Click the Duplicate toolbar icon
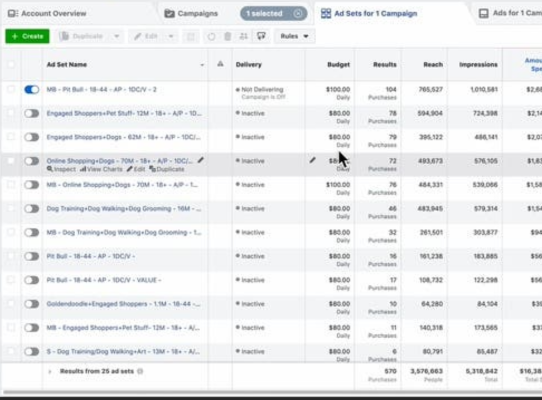 click(64, 36)
